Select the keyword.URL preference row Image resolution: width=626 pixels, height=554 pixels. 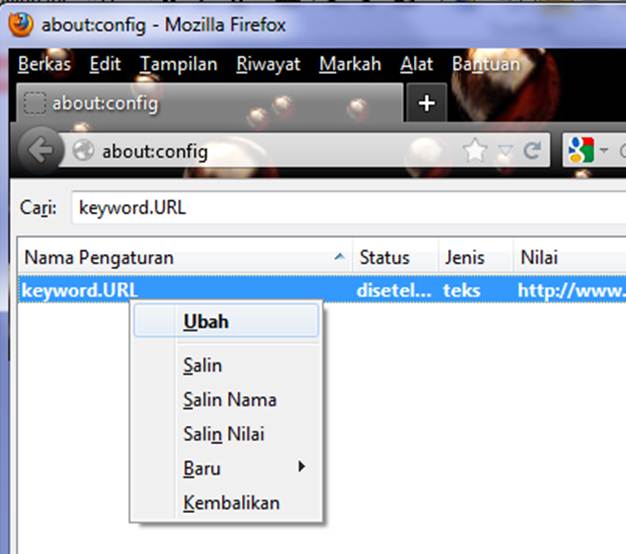(x=322, y=290)
